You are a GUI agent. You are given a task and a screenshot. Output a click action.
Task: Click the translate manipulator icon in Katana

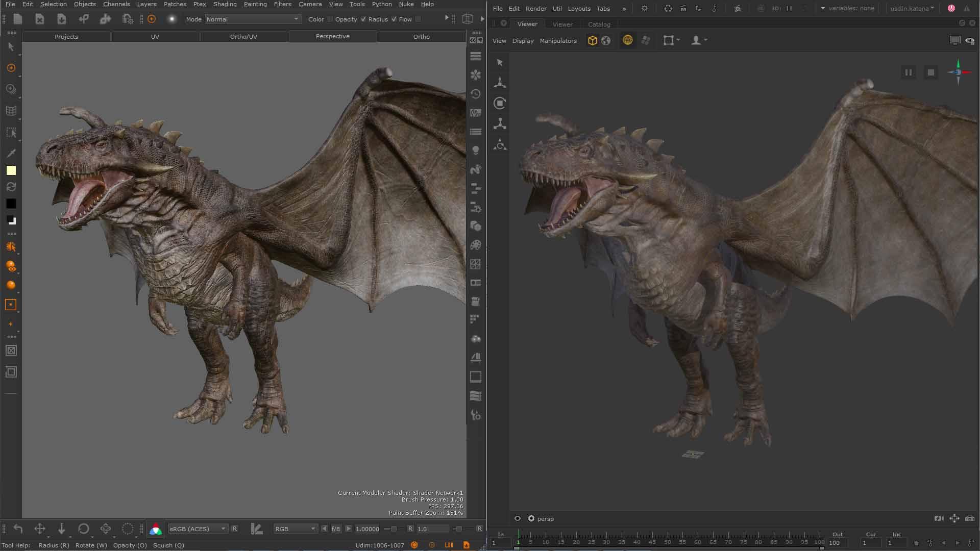pos(500,83)
